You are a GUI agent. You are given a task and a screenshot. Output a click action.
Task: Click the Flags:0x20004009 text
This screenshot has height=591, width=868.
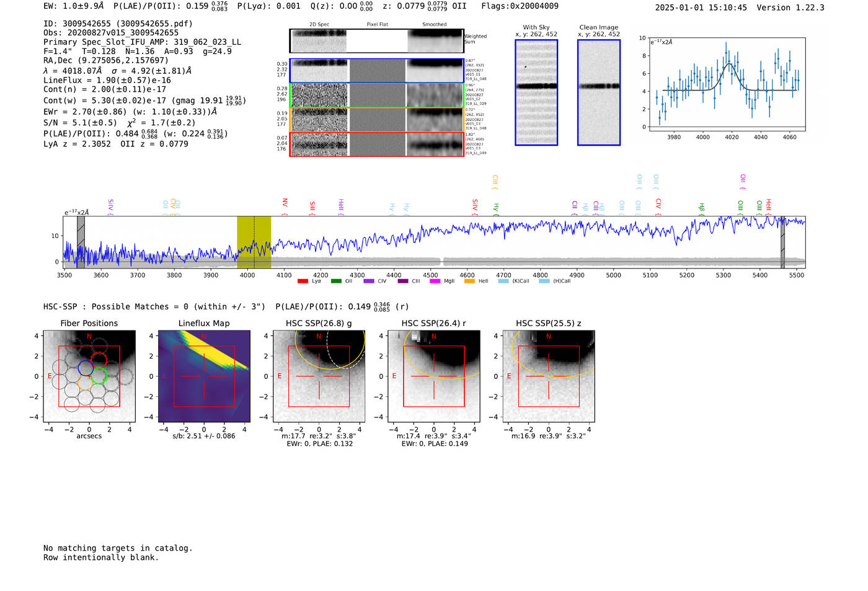tap(520, 6)
